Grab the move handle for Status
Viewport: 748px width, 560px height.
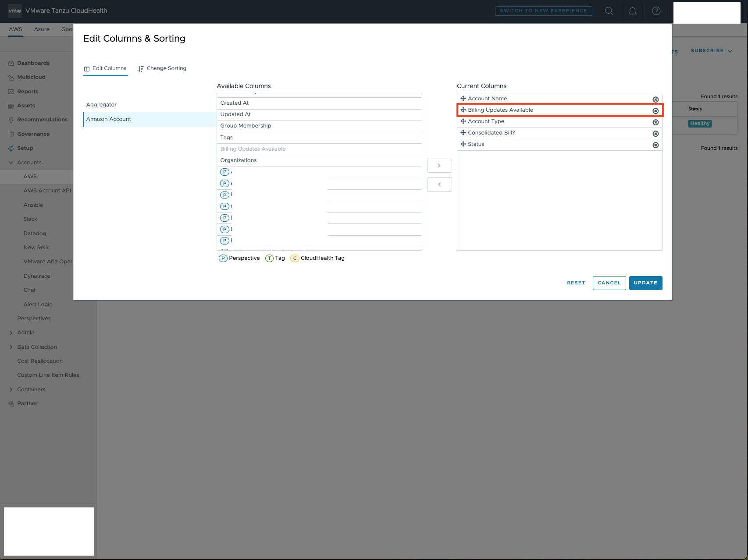tap(463, 144)
